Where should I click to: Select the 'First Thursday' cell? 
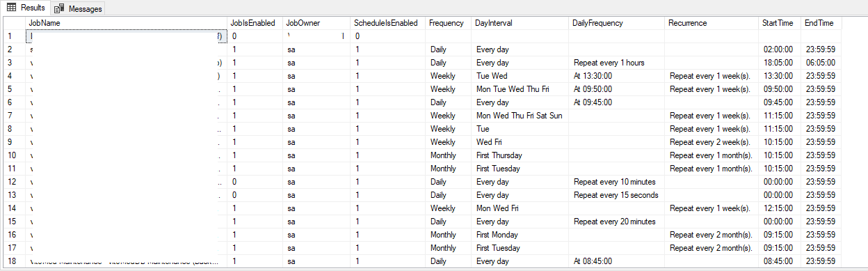click(x=520, y=155)
